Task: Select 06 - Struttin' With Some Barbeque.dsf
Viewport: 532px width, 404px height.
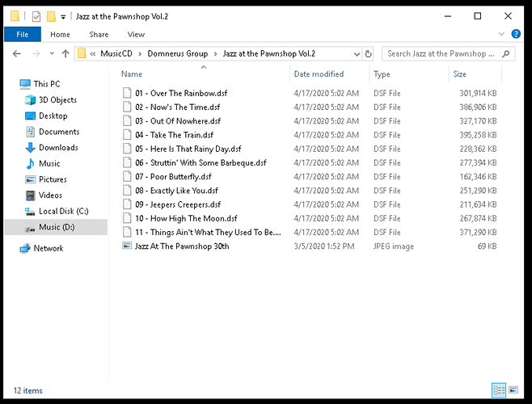Action: 201,163
